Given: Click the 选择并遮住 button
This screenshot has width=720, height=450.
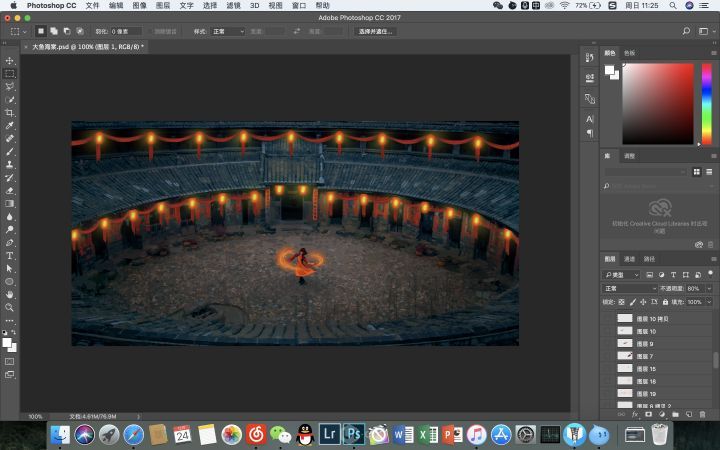Looking at the screenshot, I should click(375, 31).
